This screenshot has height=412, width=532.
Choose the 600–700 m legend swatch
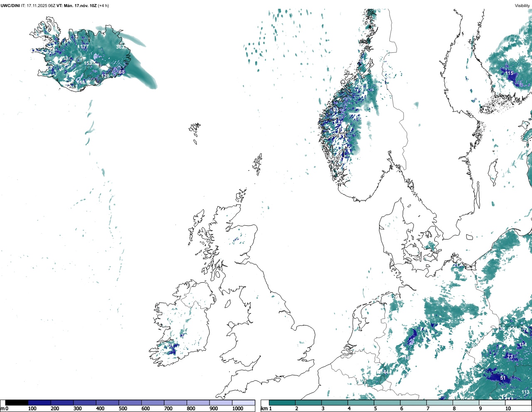153,403
